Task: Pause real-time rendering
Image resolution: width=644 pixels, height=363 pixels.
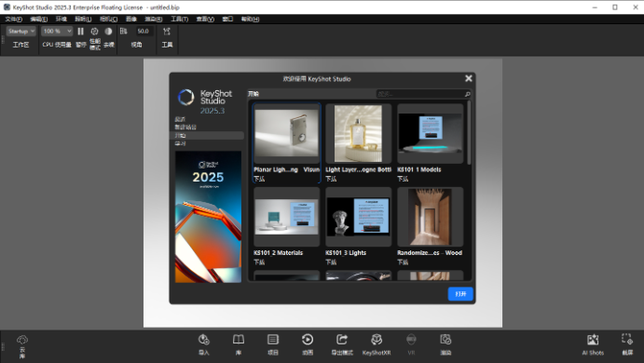Action: [x=80, y=31]
